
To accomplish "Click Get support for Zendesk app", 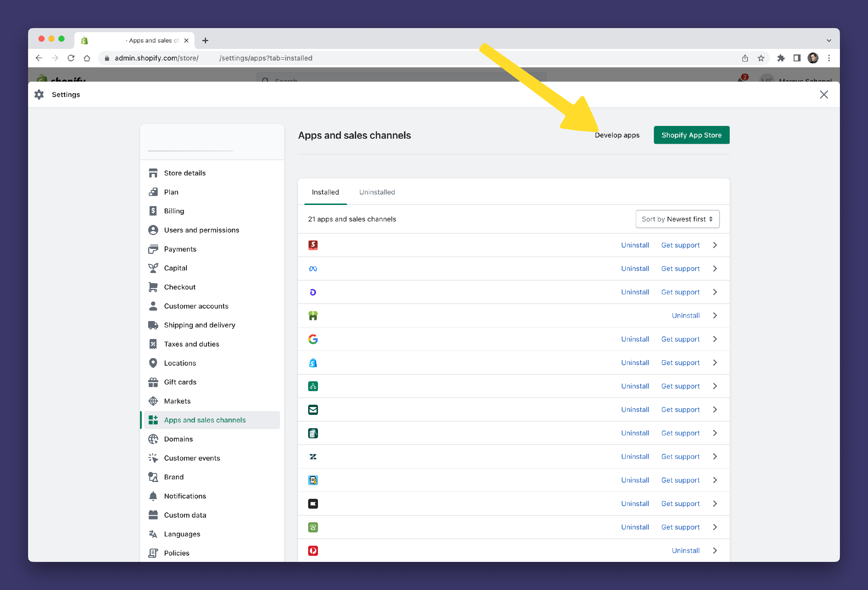I will (680, 457).
